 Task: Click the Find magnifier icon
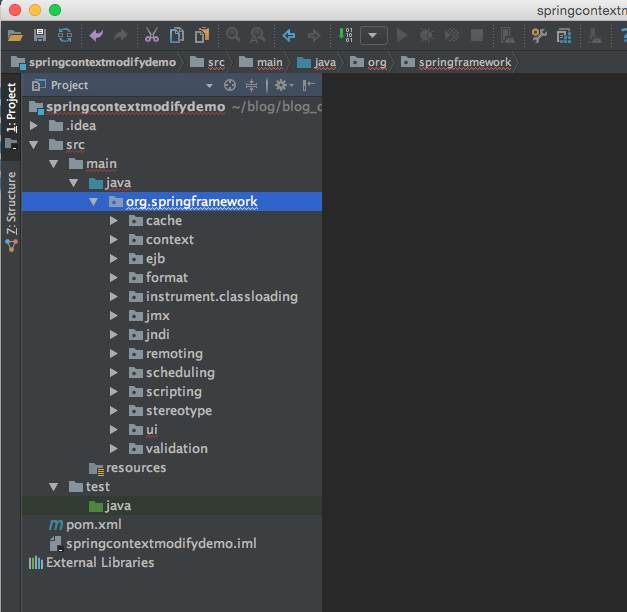coord(233,35)
